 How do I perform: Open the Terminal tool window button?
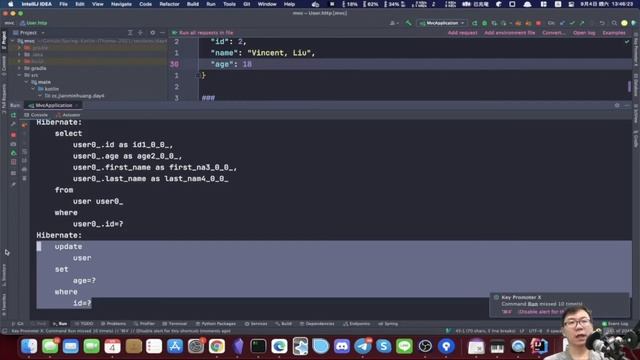pos(175,324)
